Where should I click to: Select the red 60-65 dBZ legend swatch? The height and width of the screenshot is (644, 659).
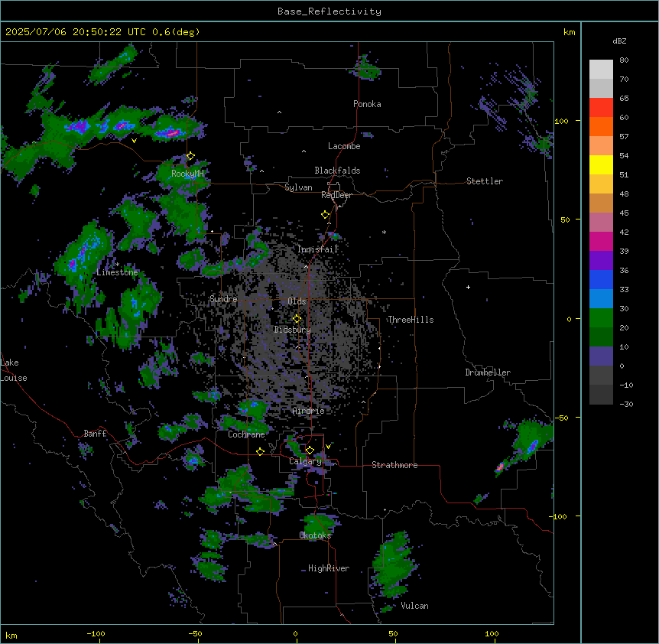coord(601,108)
